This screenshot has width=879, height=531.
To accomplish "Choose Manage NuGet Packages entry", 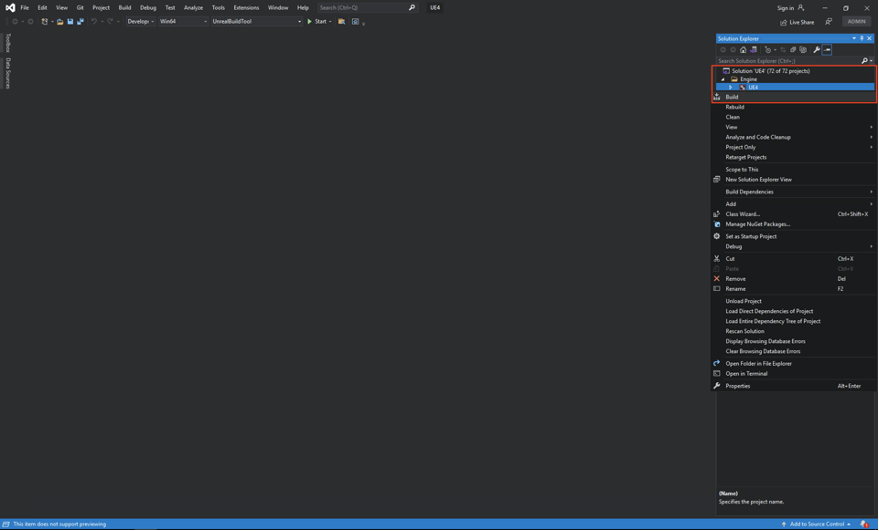I will 793,224.
